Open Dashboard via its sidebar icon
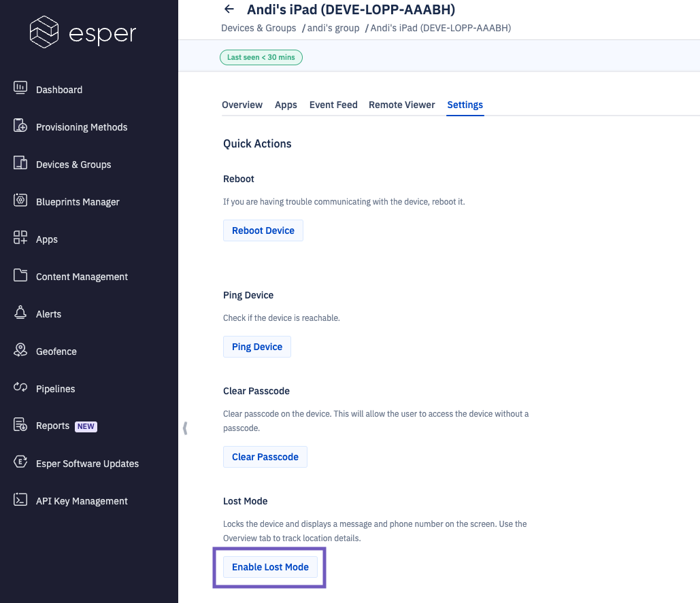The width and height of the screenshot is (700, 603). [x=20, y=88]
